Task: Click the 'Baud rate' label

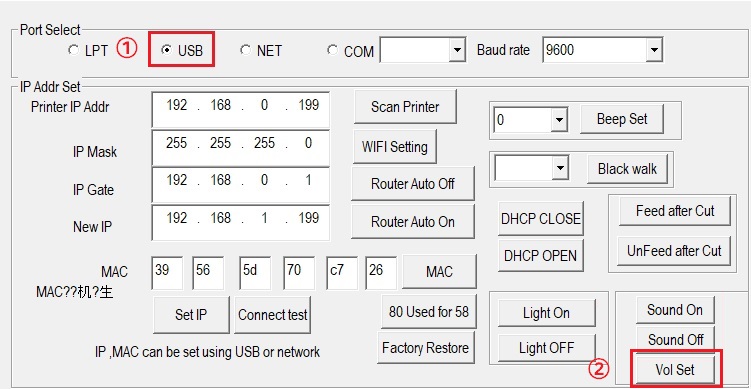Action: [x=503, y=50]
